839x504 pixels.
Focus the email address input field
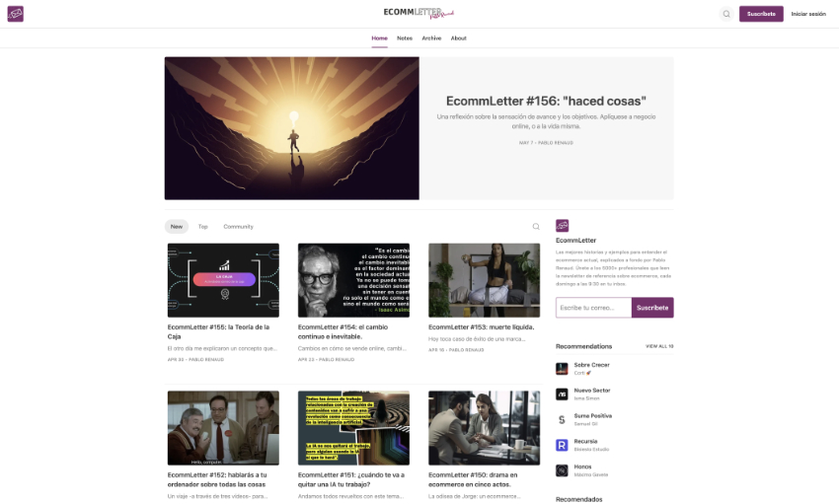pyautogui.click(x=593, y=308)
